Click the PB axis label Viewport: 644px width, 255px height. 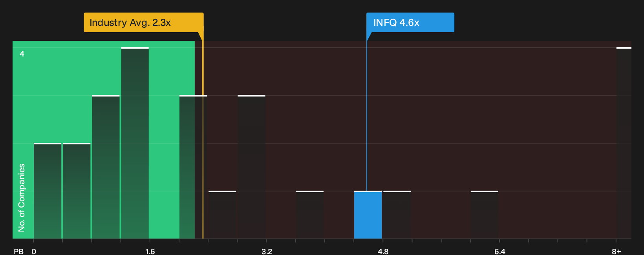[18, 251]
